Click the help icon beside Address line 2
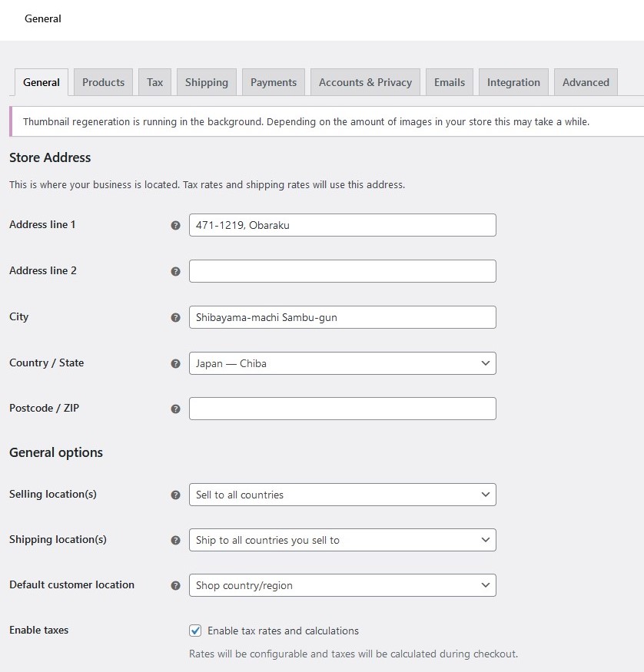 coord(175,271)
